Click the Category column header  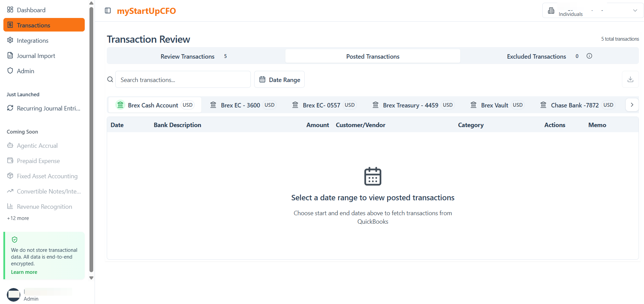tap(471, 125)
